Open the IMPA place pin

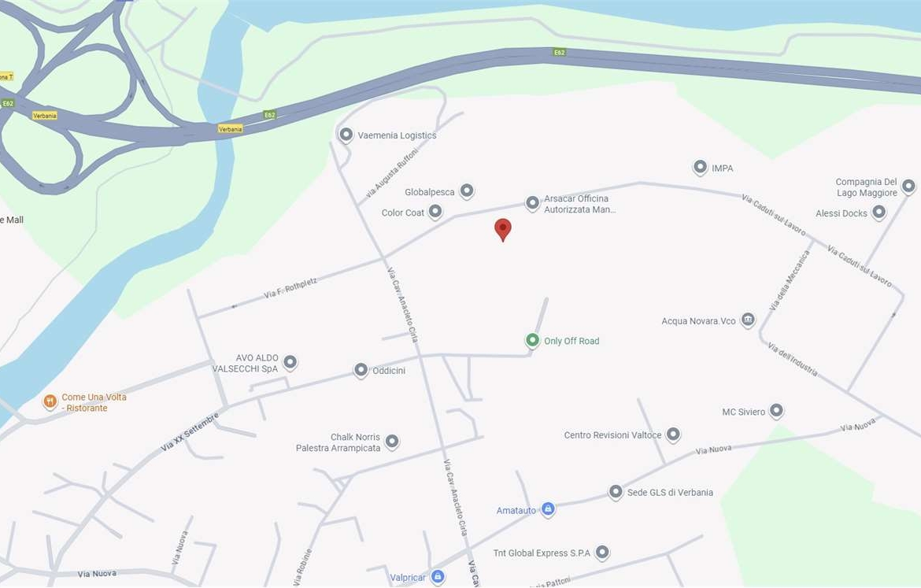click(x=700, y=168)
